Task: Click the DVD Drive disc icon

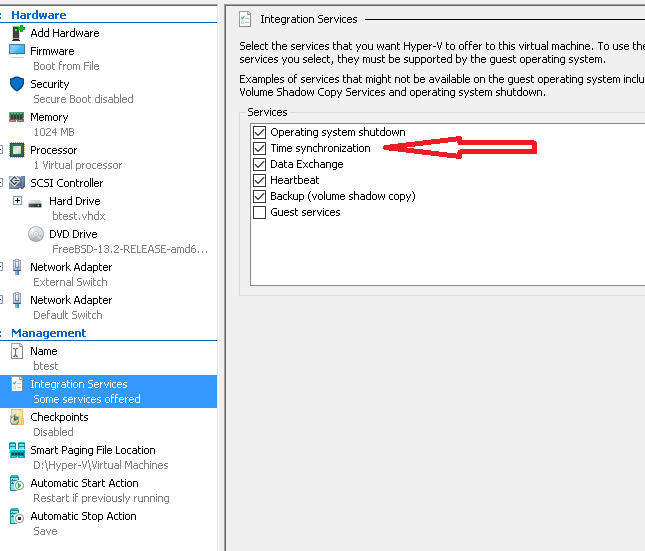Action: point(35,234)
